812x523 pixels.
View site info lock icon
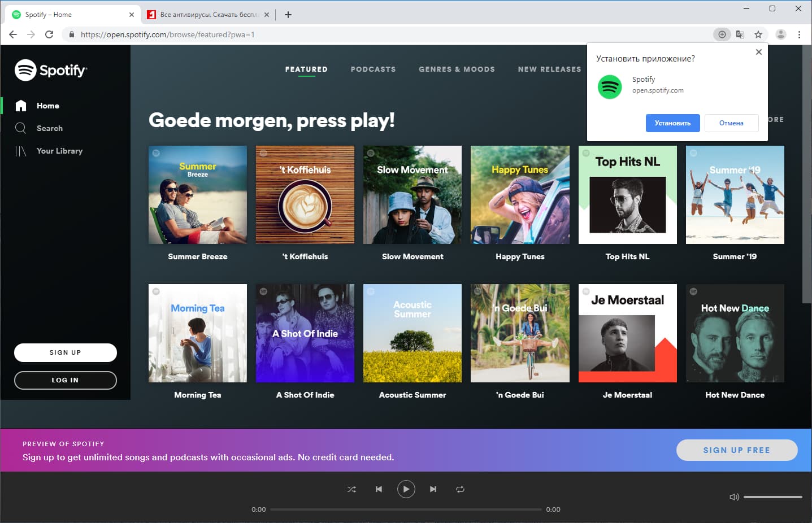point(71,34)
